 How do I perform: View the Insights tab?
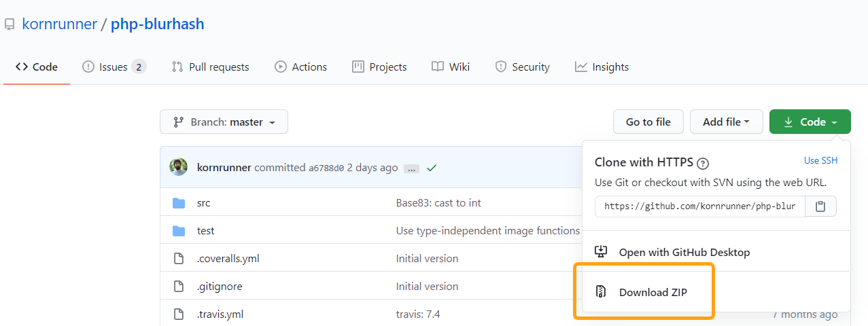(602, 67)
